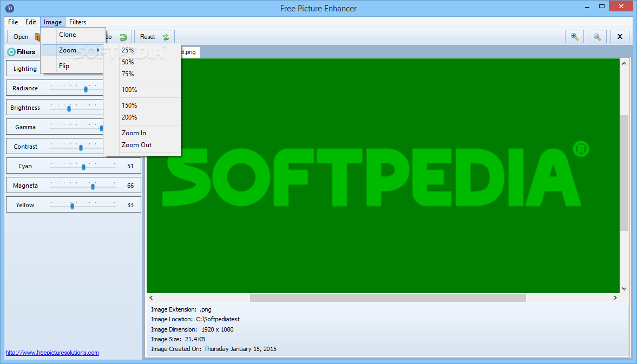Select Flip from the Image menu
Viewport: 637px width, 364px height.
tap(73, 66)
